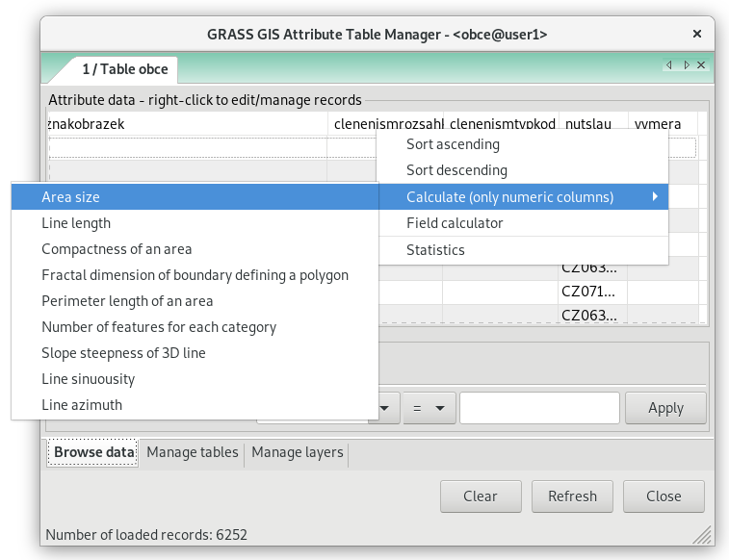
Task: Switch to Browse data tab
Action: pos(93,452)
